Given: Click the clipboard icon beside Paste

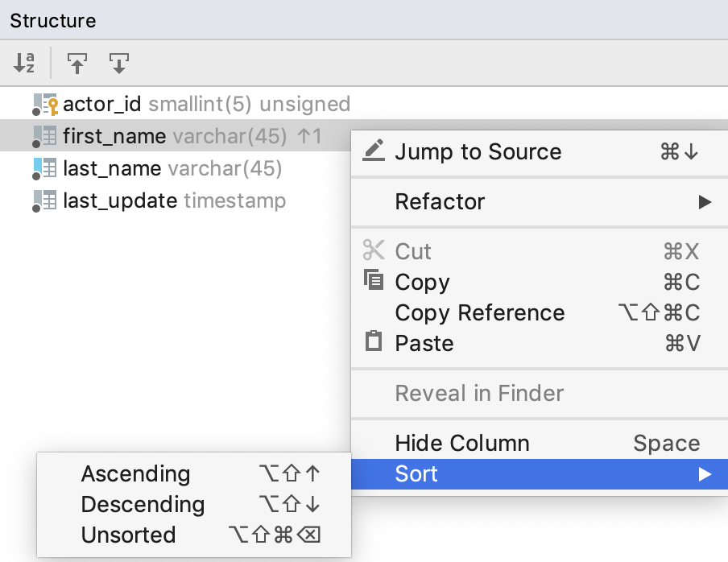Looking at the screenshot, I should [x=373, y=344].
